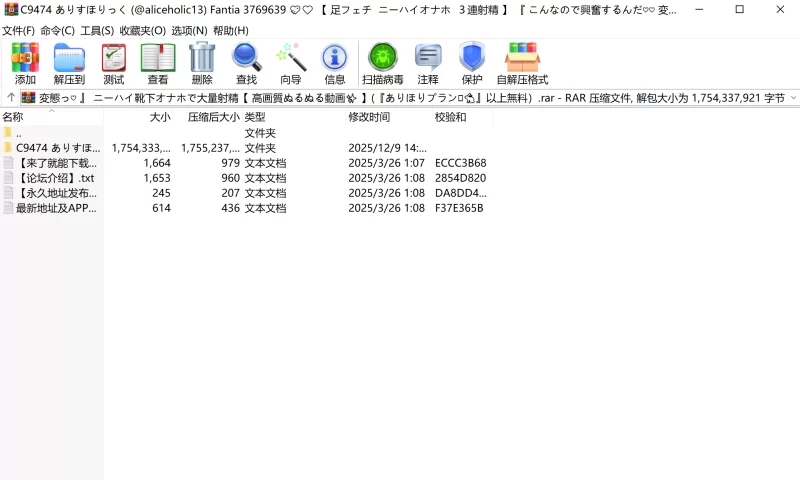
Task: Click the checksum value 2854D820
Action: [461, 178]
